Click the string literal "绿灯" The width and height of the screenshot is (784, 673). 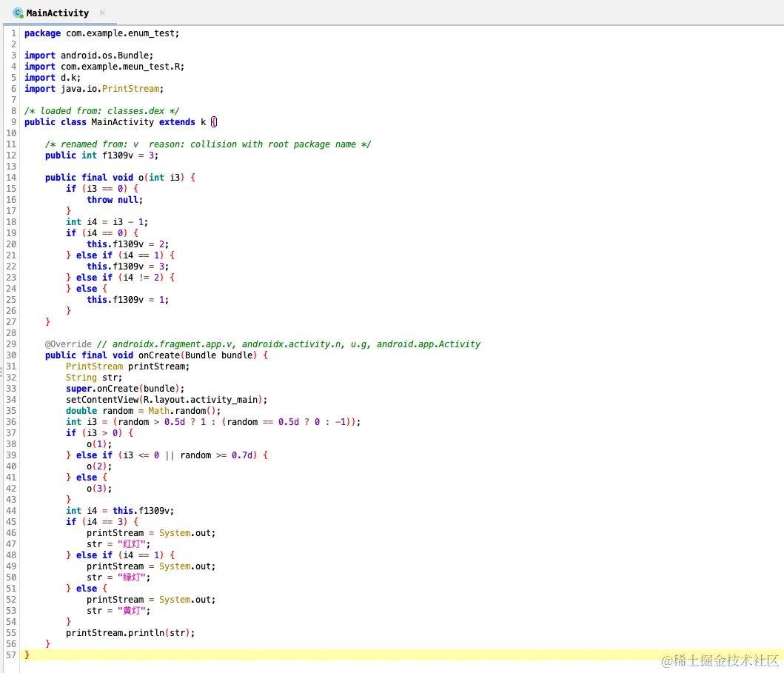(132, 577)
